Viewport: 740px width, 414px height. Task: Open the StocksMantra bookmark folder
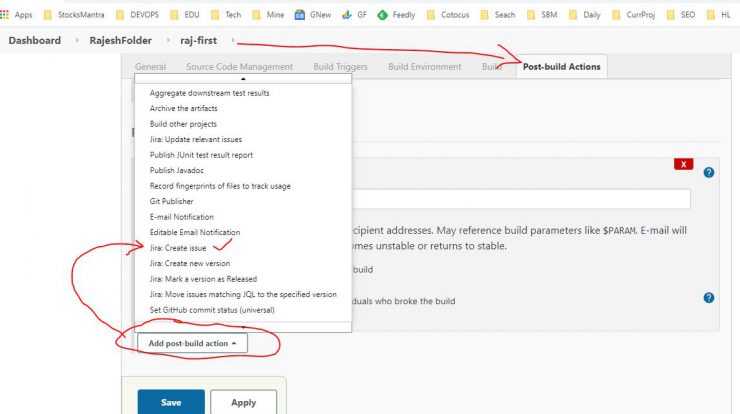(x=74, y=15)
